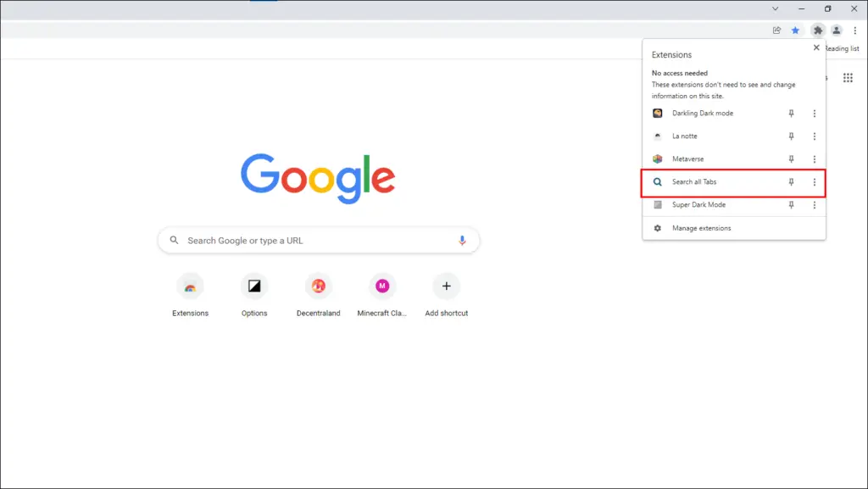Open more actions for Search all Tabs
The height and width of the screenshot is (489, 868).
pyautogui.click(x=815, y=182)
